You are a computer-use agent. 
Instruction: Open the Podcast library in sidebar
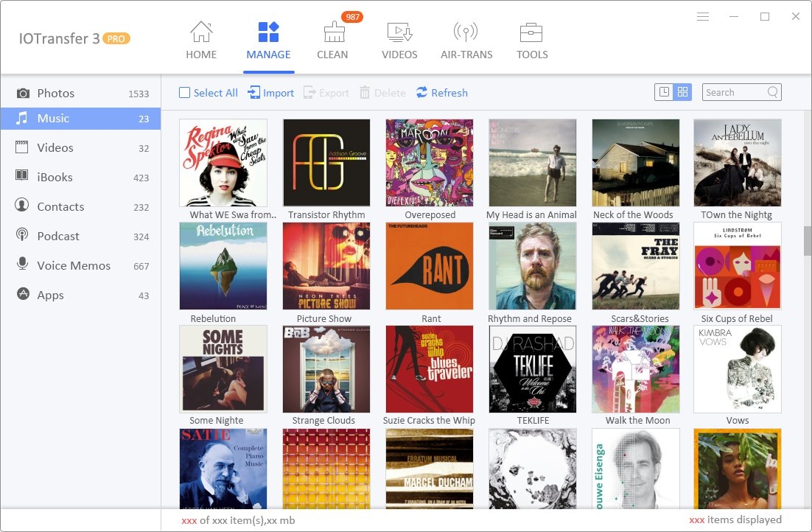click(57, 236)
